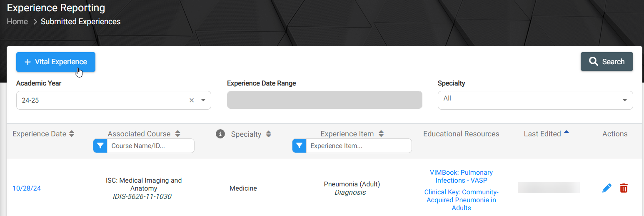Sort the Specialty column

[269, 134]
